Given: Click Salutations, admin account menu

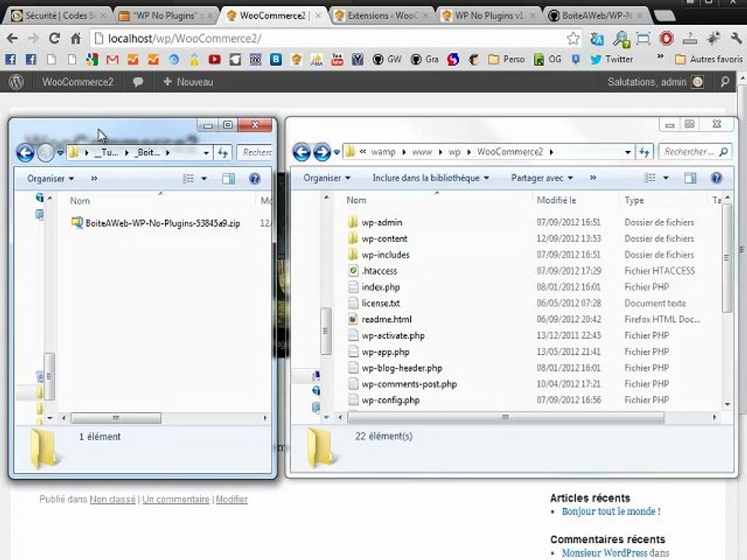Looking at the screenshot, I should pyautogui.click(x=655, y=82).
